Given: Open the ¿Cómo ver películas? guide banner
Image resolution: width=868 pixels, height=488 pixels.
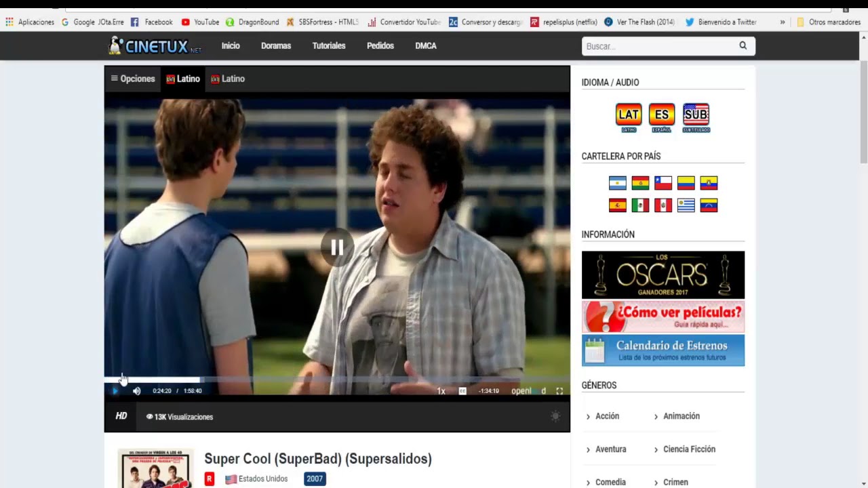Looking at the screenshot, I should pos(663,317).
